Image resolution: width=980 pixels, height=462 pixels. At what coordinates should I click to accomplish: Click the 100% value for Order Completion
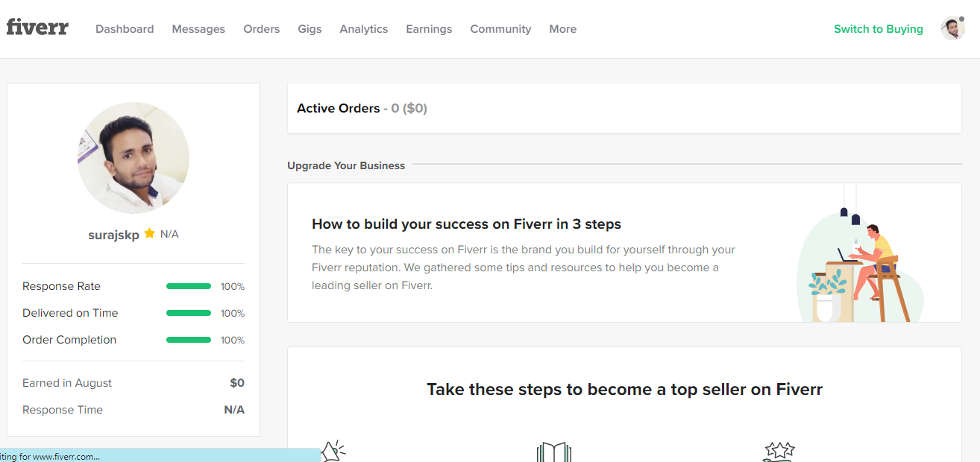point(233,341)
